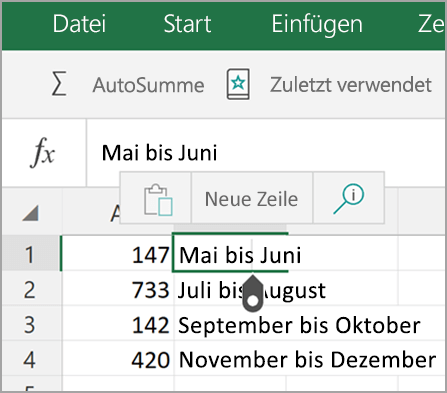This screenshot has height=393, width=447.
Task: Click the paste clipboard icon in popup
Action: (x=158, y=200)
